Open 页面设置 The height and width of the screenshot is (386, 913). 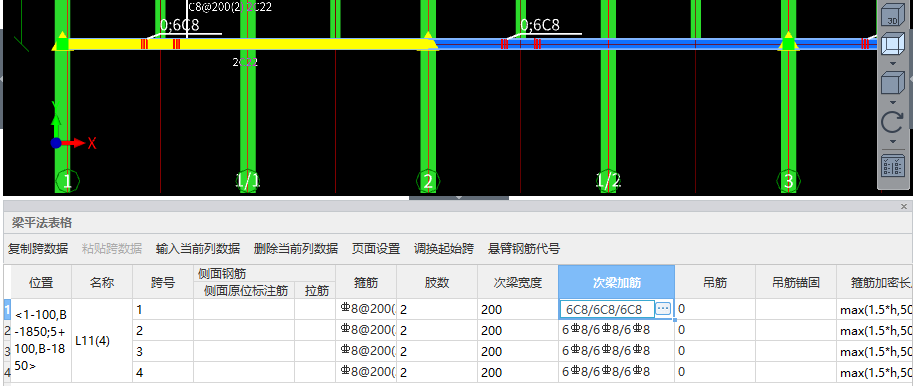click(376, 249)
